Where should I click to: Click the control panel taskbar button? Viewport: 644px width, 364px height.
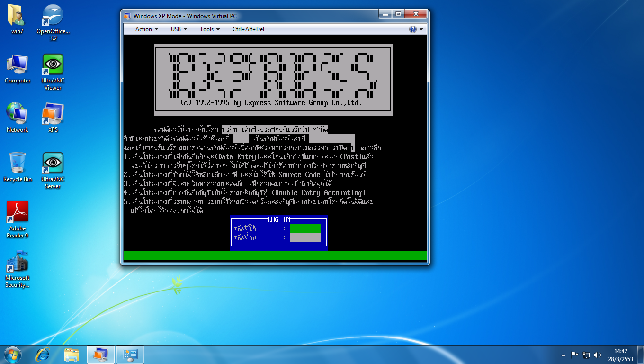[x=130, y=355]
